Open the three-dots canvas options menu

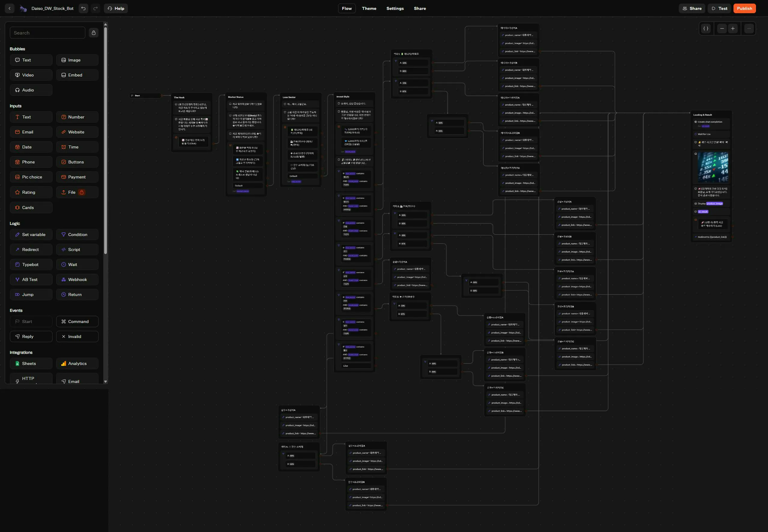pos(749,29)
